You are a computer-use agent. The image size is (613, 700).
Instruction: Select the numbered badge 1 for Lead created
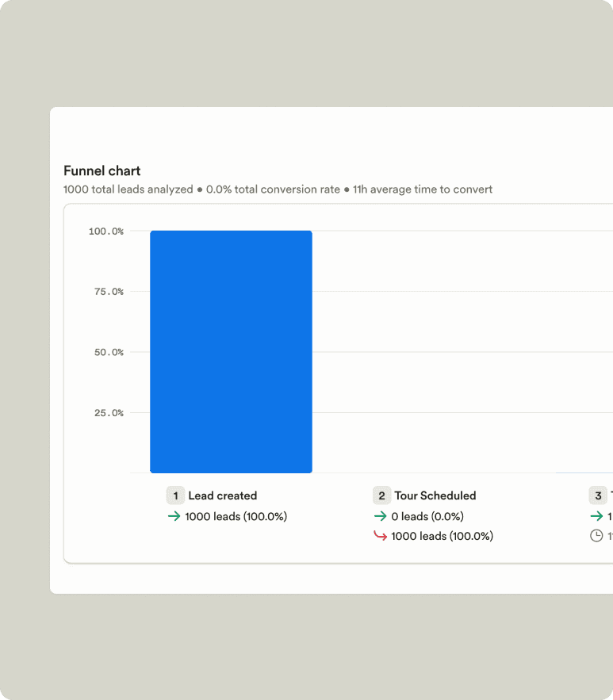coord(175,495)
